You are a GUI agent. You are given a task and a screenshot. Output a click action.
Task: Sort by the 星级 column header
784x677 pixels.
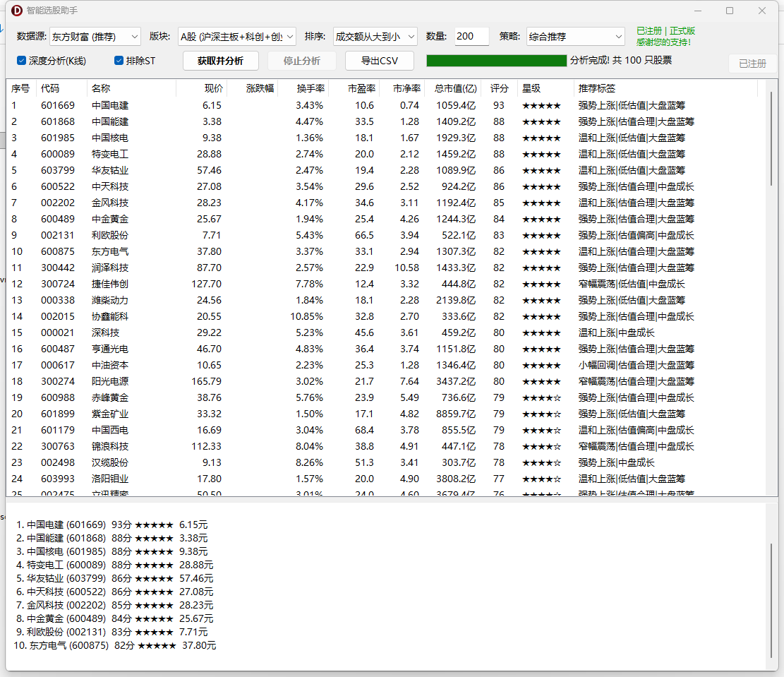545,88
